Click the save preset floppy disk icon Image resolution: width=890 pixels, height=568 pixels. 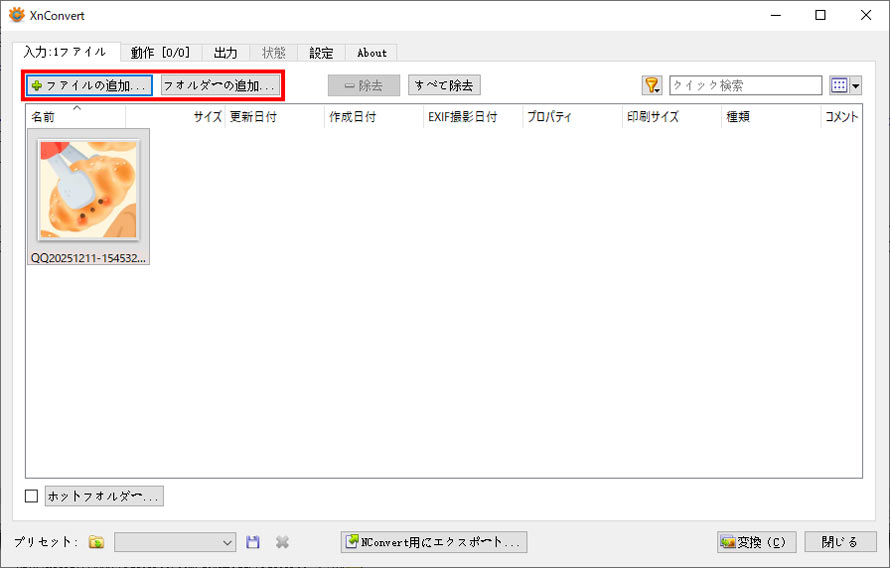click(253, 542)
